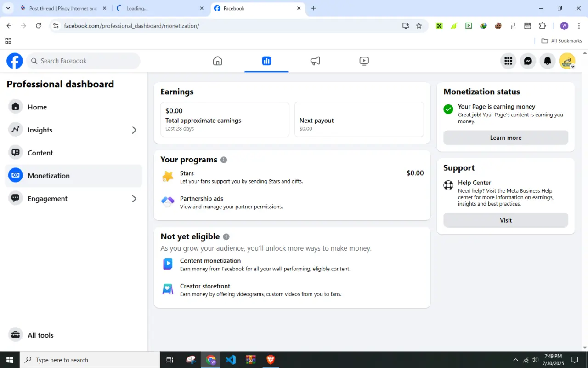Click the info icon beside Not yet eligible

[226, 237]
